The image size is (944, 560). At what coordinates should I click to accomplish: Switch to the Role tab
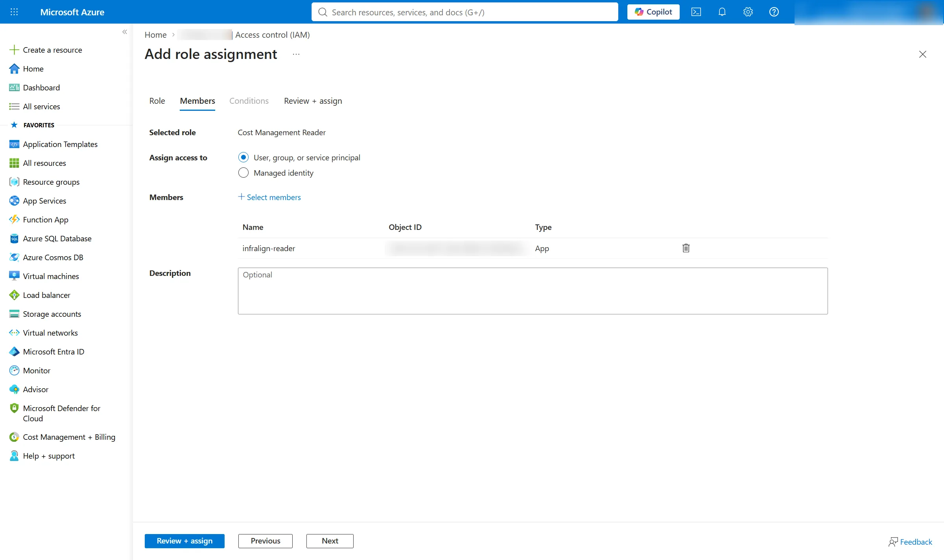157,101
